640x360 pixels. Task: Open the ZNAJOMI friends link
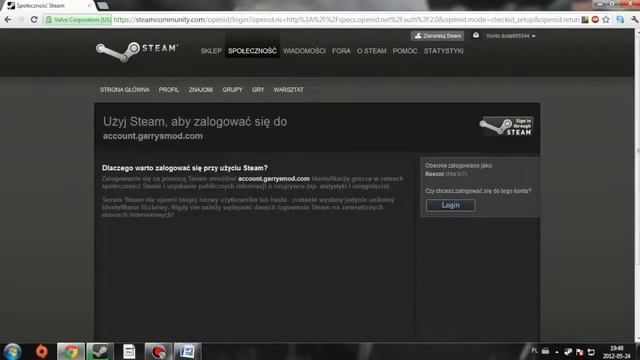point(201,90)
